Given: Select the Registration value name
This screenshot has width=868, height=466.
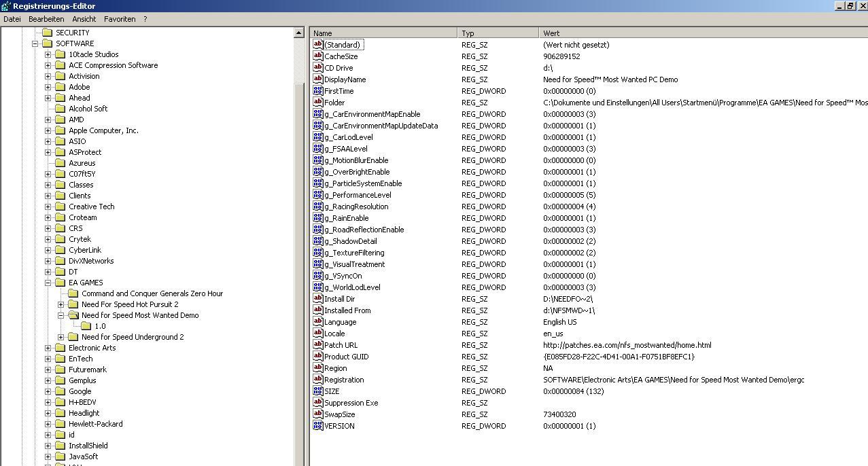Looking at the screenshot, I should [x=344, y=380].
